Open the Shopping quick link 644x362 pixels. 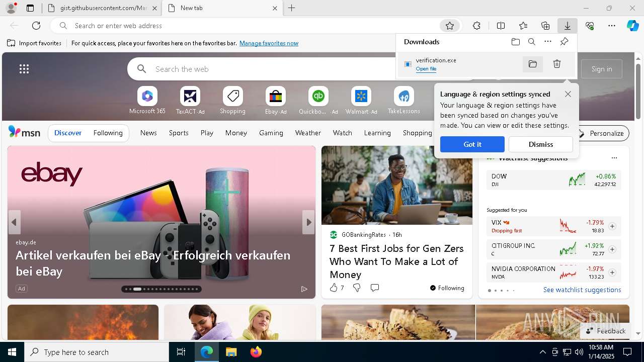click(232, 101)
